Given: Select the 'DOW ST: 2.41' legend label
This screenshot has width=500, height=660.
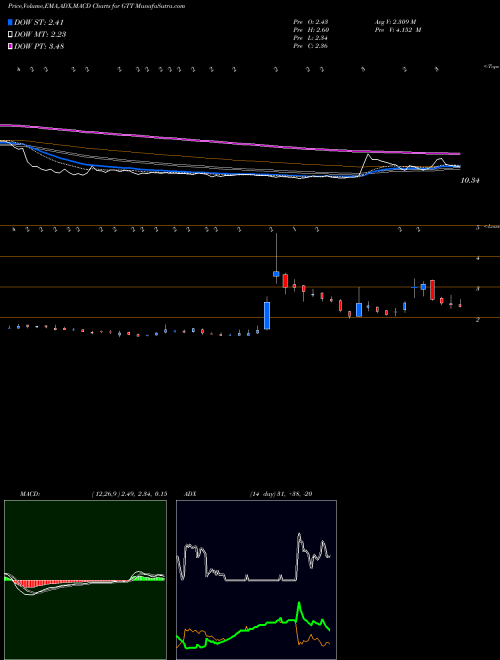Looking at the screenshot, I should [x=39, y=23].
